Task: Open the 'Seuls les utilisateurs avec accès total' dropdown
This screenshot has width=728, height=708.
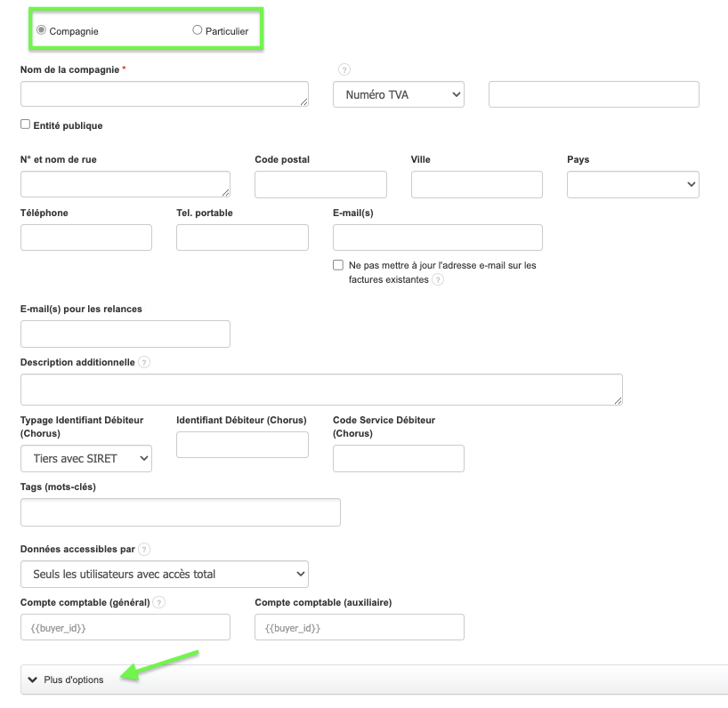Action: [x=164, y=574]
